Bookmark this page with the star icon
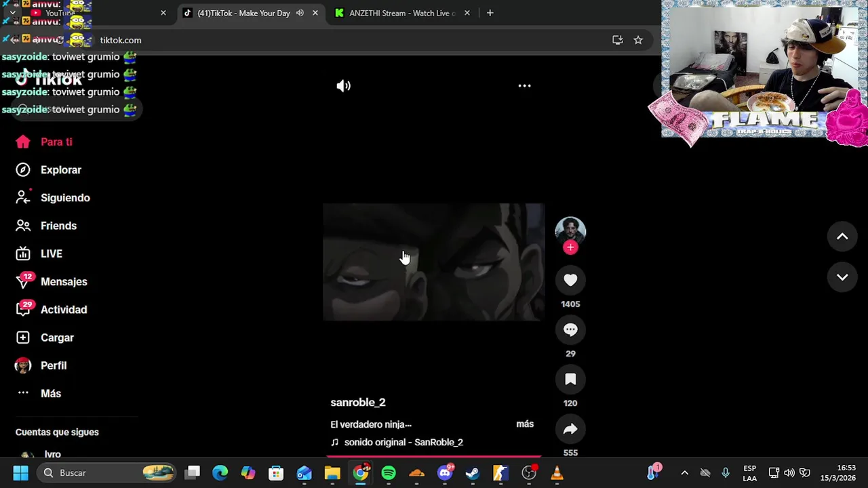 [x=638, y=40]
